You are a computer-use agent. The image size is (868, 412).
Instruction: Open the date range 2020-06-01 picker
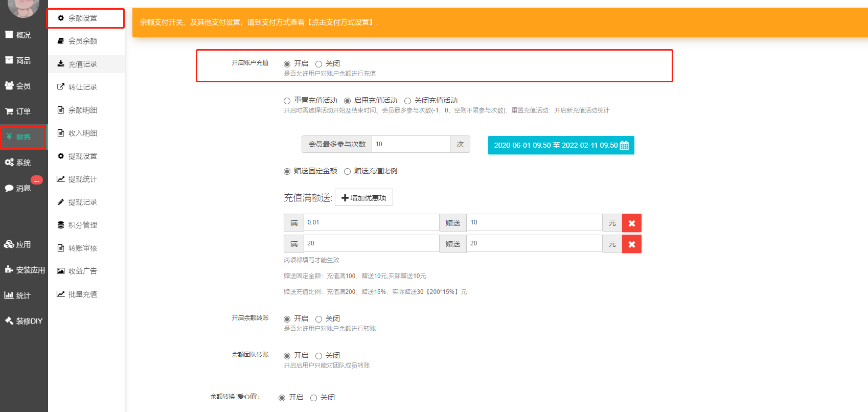click(561, 145)
